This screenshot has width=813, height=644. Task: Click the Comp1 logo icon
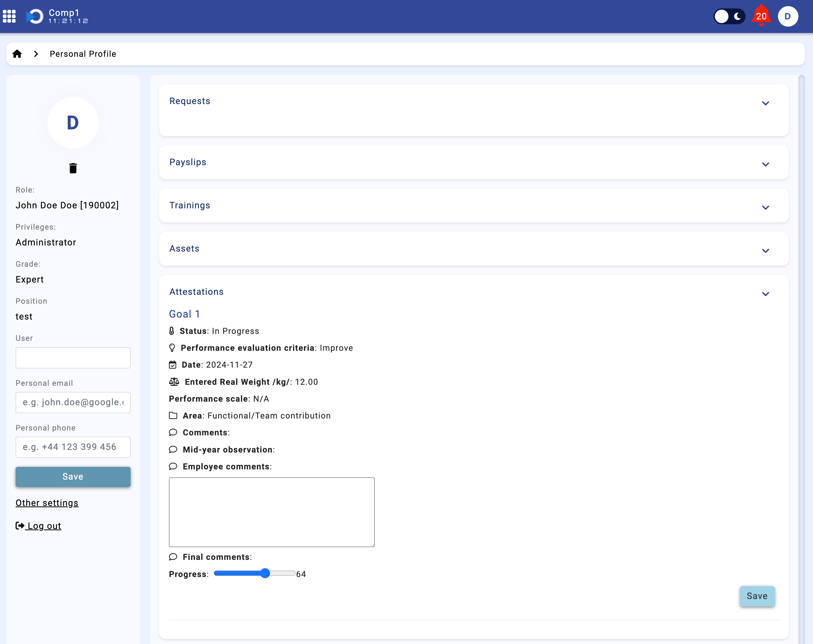pos(35,16)
